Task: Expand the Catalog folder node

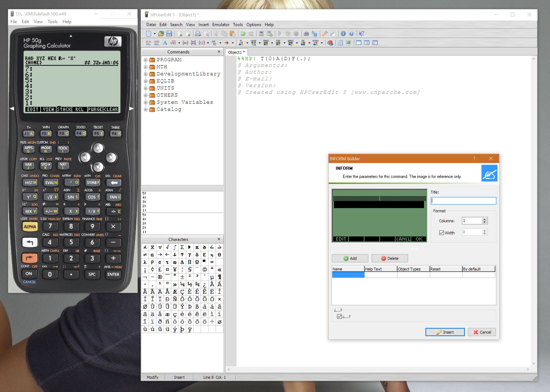Action: pos(146,109)
